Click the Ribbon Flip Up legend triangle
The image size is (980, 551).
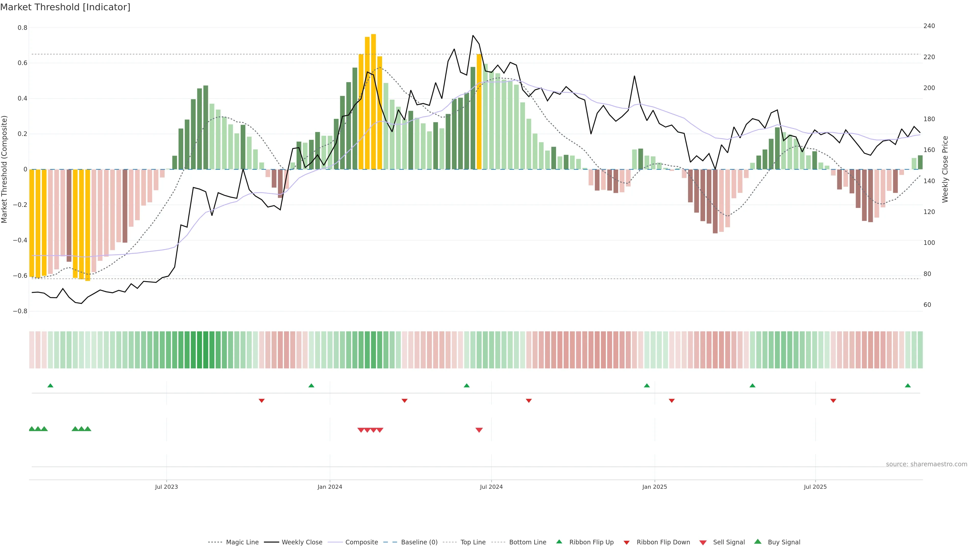tap(559, 542)
